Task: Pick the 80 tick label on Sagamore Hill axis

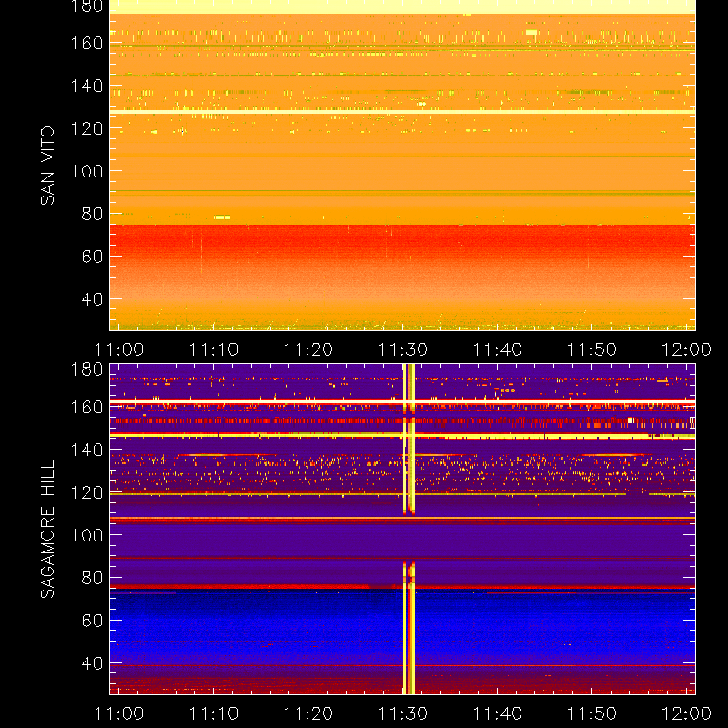Action: (92, 578)
